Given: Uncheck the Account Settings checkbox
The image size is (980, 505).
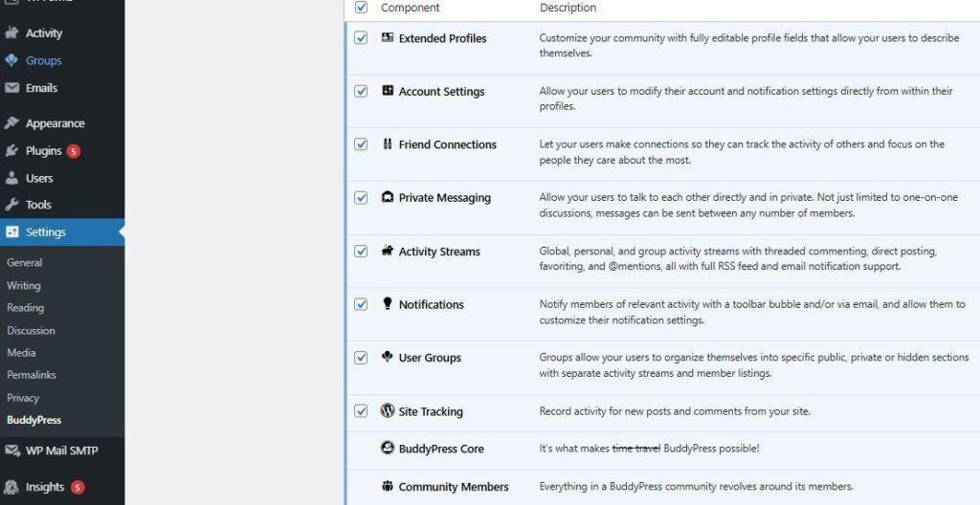Looking at the screenshot, I should coord(361,91).
